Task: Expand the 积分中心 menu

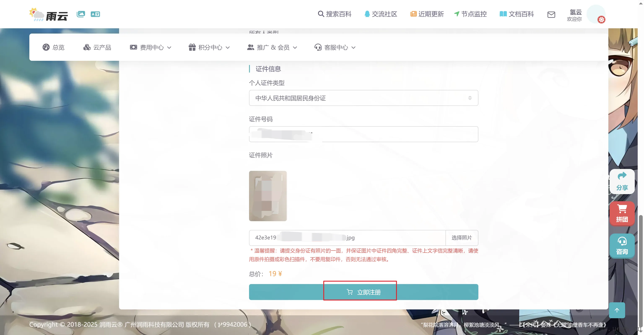Action: pyautogui.click(x=209, y=47)
